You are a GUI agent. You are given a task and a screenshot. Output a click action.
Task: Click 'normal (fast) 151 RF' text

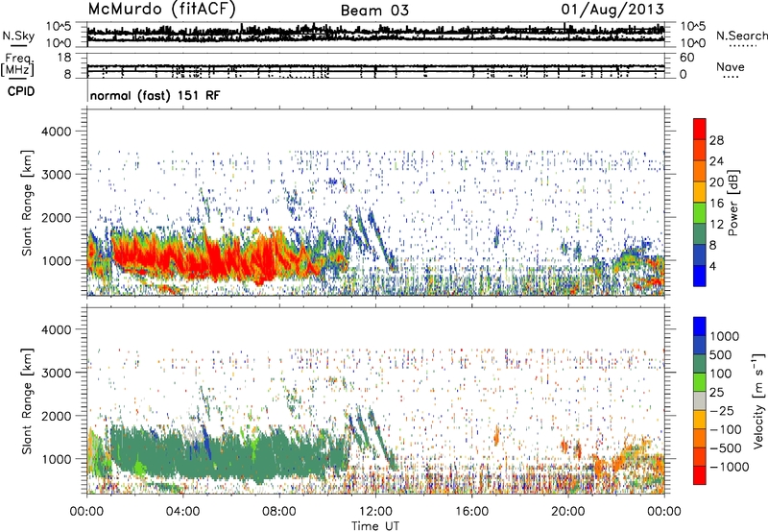156,95
